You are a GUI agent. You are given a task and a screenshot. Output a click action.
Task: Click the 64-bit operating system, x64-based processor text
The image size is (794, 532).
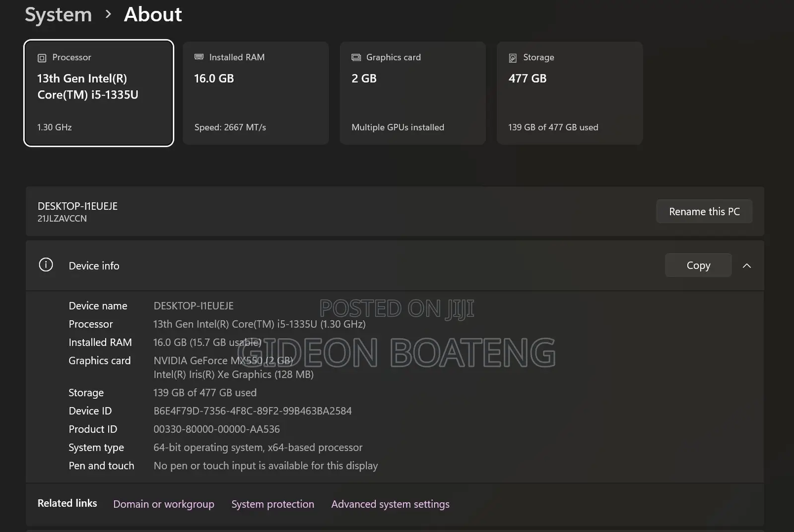click(x=258, y=448)
